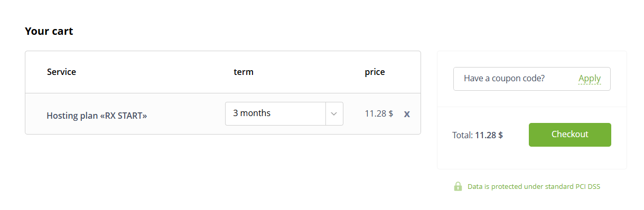
Task: Click the «RX START» quoted plan name
Action: (123, 115)
